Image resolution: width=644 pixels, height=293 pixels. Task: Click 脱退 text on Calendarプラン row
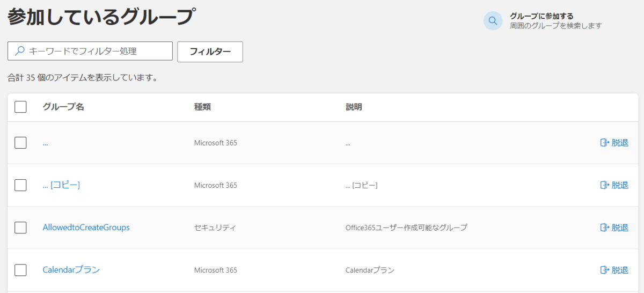620,270
